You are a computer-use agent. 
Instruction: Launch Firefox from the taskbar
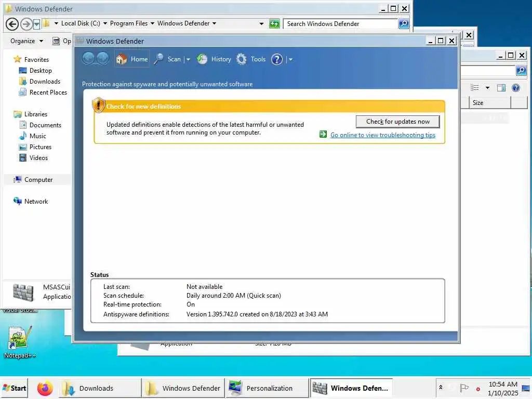pyautogui.click(x=45, y=388)
